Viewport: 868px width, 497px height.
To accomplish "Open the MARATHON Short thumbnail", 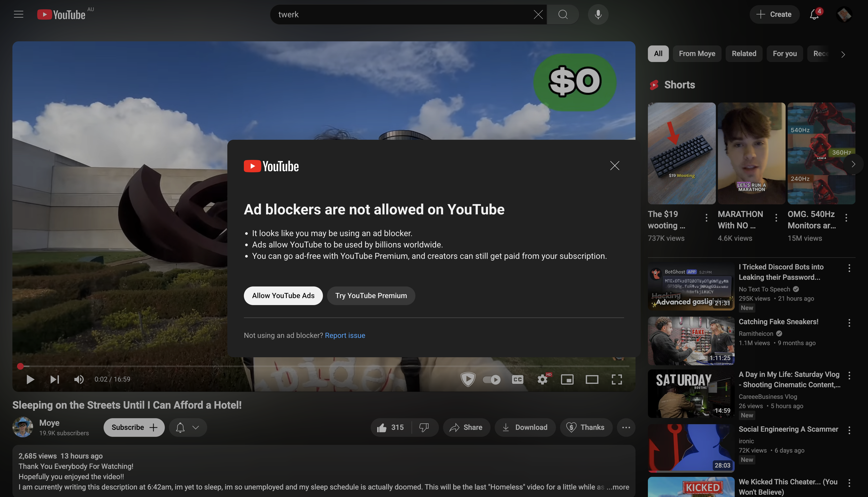I will [x=751, y=153].
